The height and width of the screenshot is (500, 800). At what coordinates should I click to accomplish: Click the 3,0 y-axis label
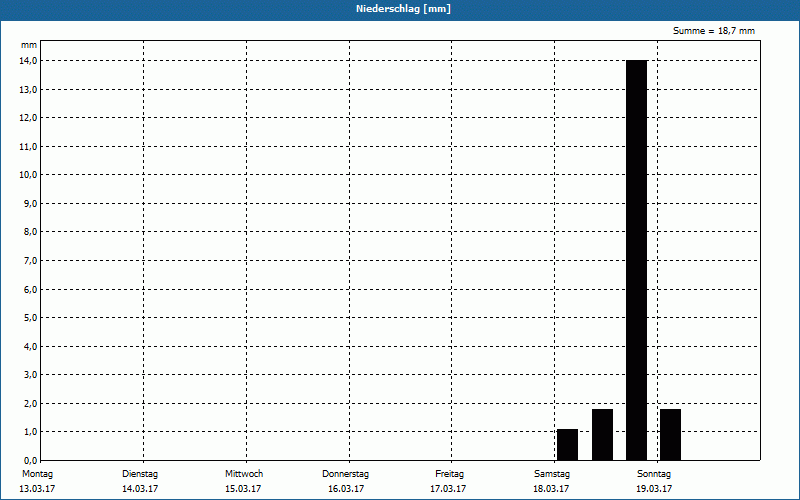coord(31,375)
